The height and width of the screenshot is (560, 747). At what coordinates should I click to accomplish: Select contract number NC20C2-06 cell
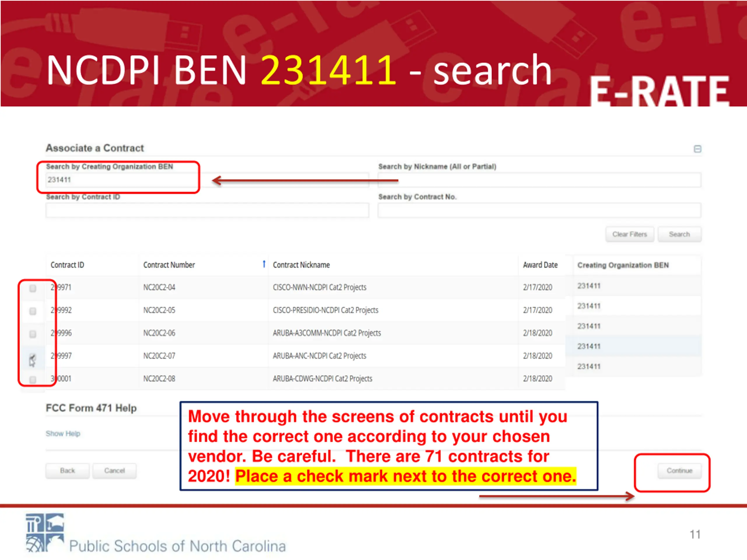159,333
